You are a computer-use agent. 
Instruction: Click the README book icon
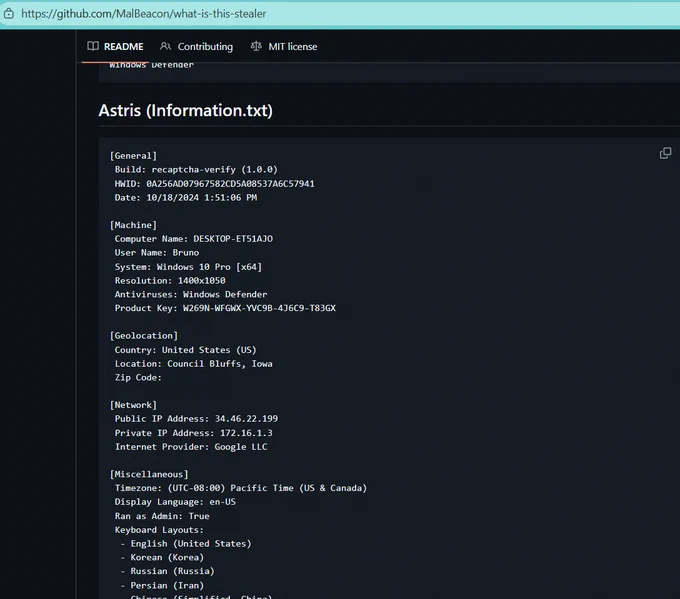click(x=93, y=46)
